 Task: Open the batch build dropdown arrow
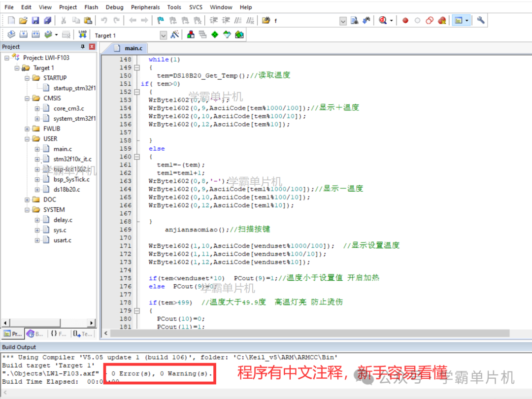(56, 35)
